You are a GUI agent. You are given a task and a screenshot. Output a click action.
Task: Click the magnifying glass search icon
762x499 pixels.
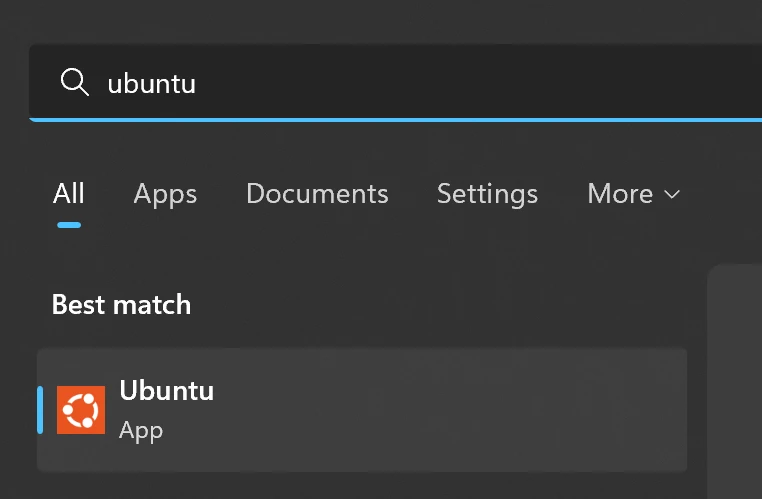(75, 82)
